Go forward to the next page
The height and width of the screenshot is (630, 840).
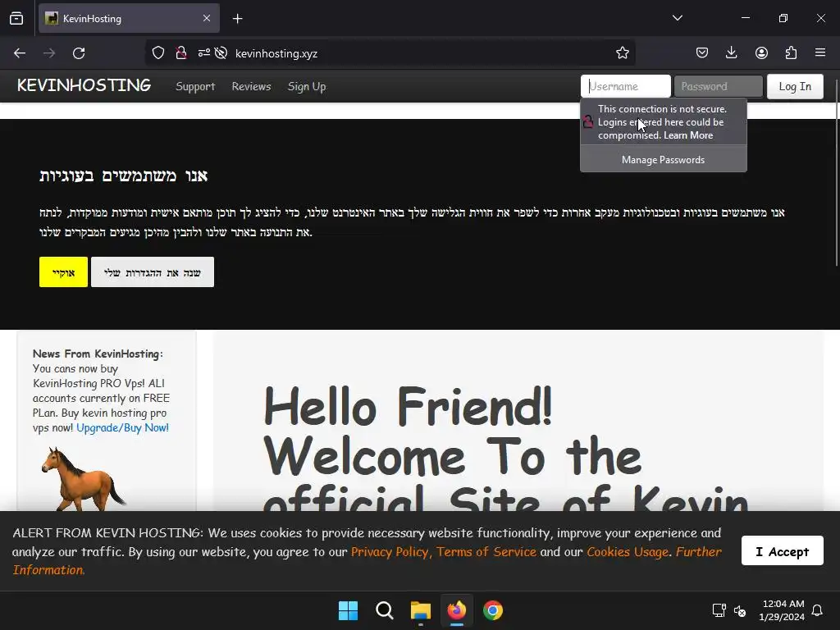[x=49, y=53]
